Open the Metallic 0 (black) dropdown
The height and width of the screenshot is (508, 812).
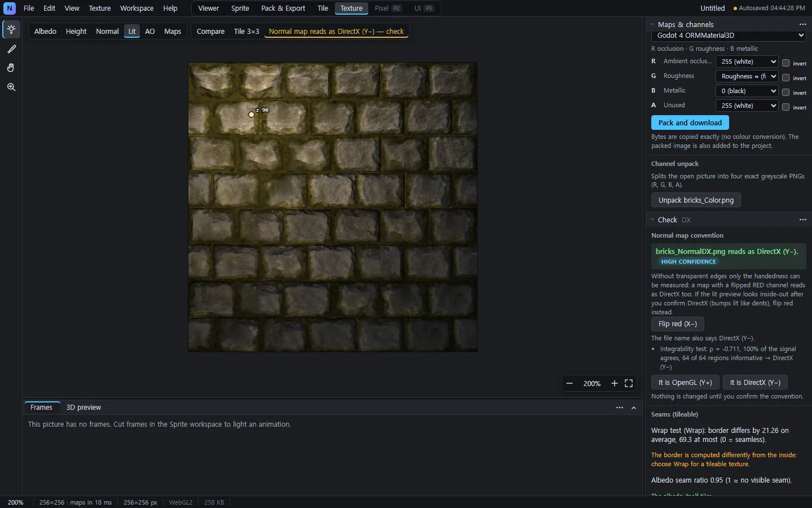tap(747, 91)
